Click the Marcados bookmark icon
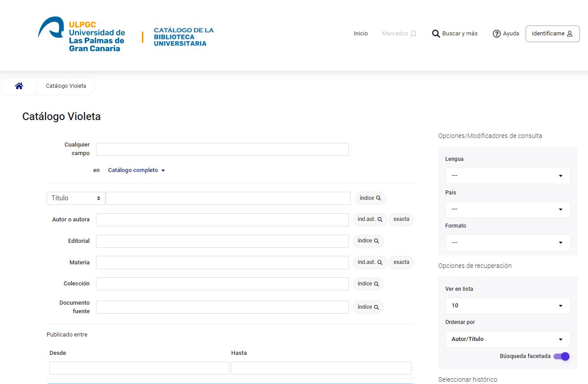Image resolution: width=588 pixels, height=384 pixels. click(x=414, y=34)
